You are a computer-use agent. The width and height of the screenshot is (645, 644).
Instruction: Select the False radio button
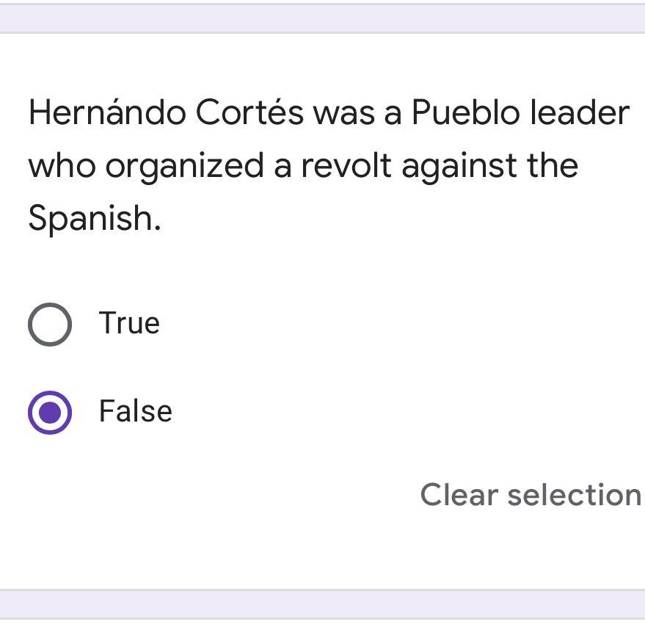coord(50,412)
